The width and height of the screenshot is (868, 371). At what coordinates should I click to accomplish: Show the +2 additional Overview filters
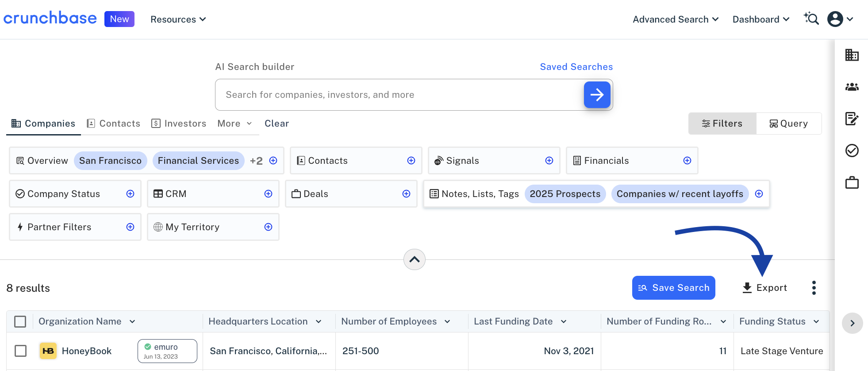256,161
